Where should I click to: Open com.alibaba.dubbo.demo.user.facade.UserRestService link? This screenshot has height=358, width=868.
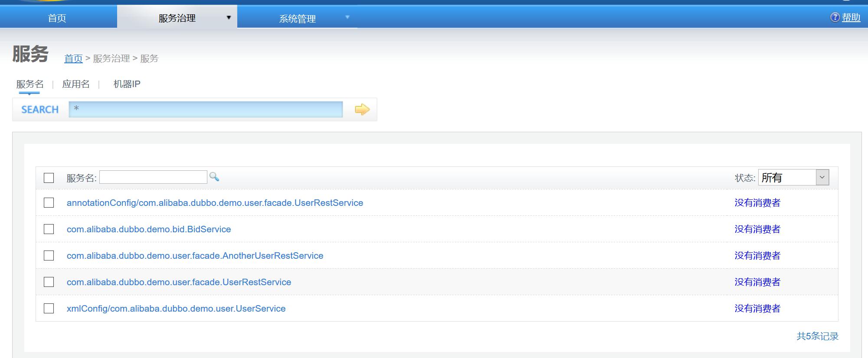click(x=179, y=282)
